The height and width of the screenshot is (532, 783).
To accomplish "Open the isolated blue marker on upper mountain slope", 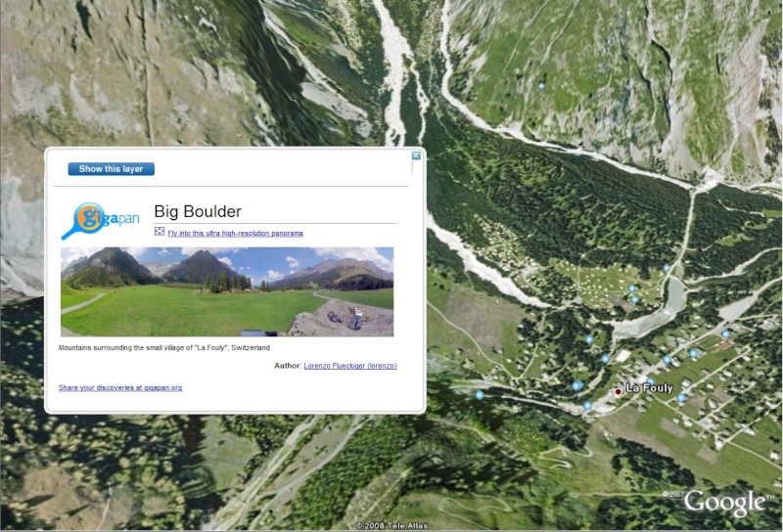I will point(541,86).
